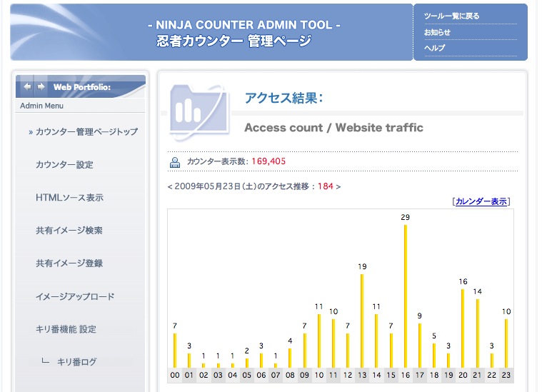Open キリ番機能 設定

(x=66, y=329)
